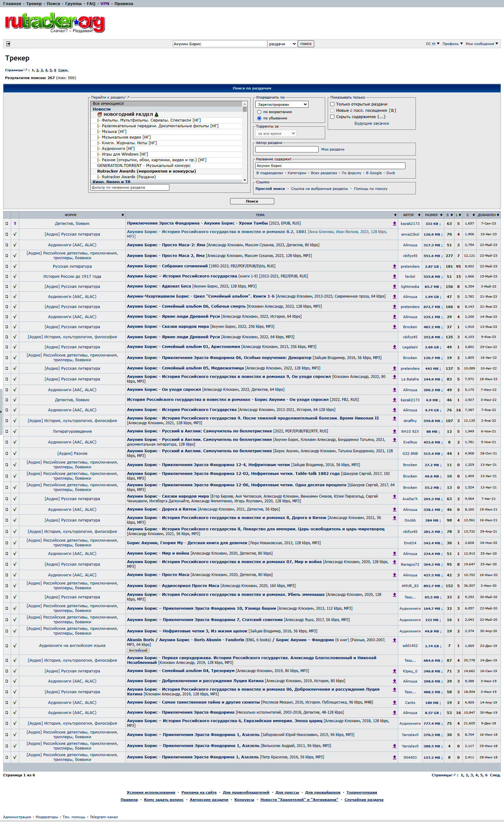This screenshot has height=822, width=504.
Task: Click magnet arrow for Трезориум row
Action: 394,671
